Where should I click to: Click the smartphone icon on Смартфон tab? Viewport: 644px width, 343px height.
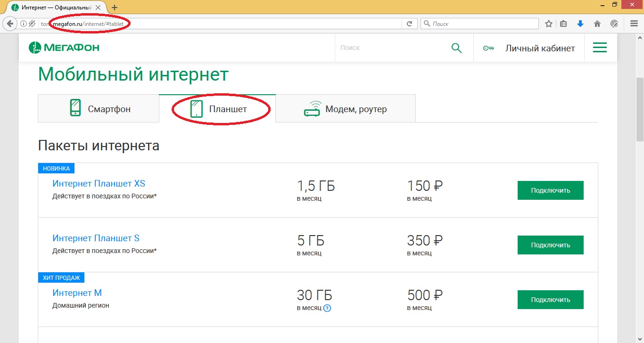tap(75, 108)
